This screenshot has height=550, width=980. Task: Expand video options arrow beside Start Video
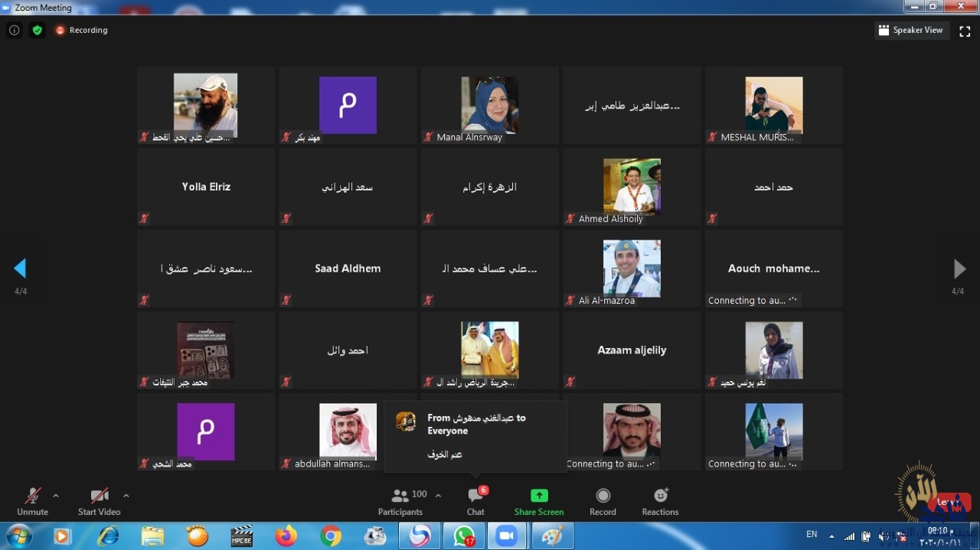coord(126,496)
